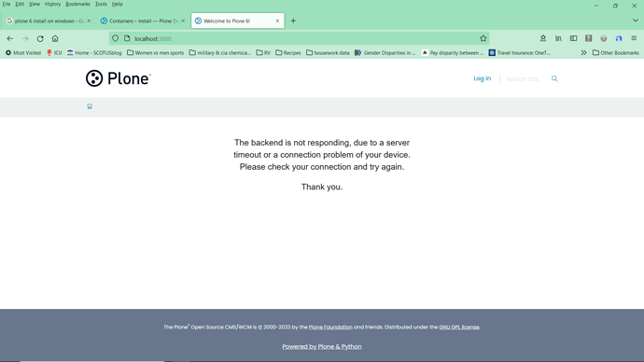The height and width of the screenshot is (362, 644).
Task: Click Powered by Plone & Python link
Action: 322,346
